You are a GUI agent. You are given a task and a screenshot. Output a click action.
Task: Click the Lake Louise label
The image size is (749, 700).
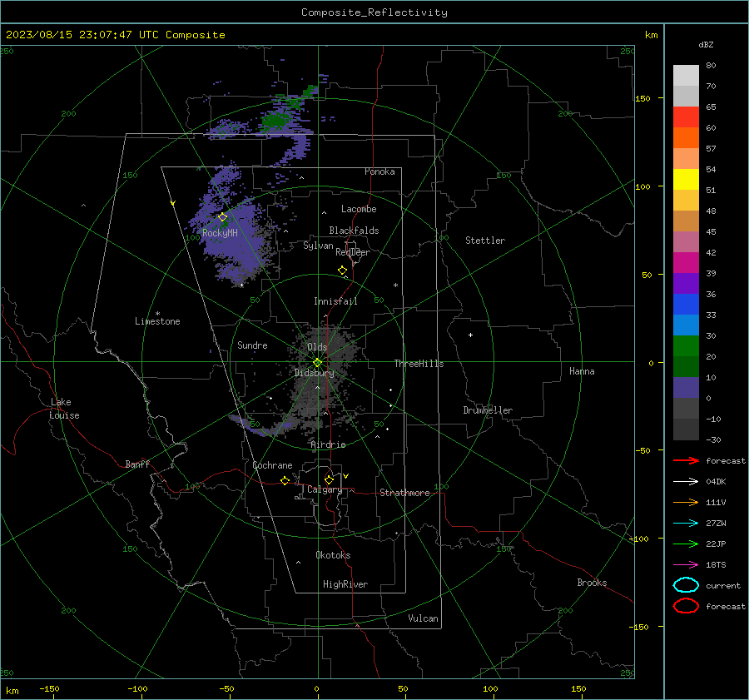tap(64, 409)
